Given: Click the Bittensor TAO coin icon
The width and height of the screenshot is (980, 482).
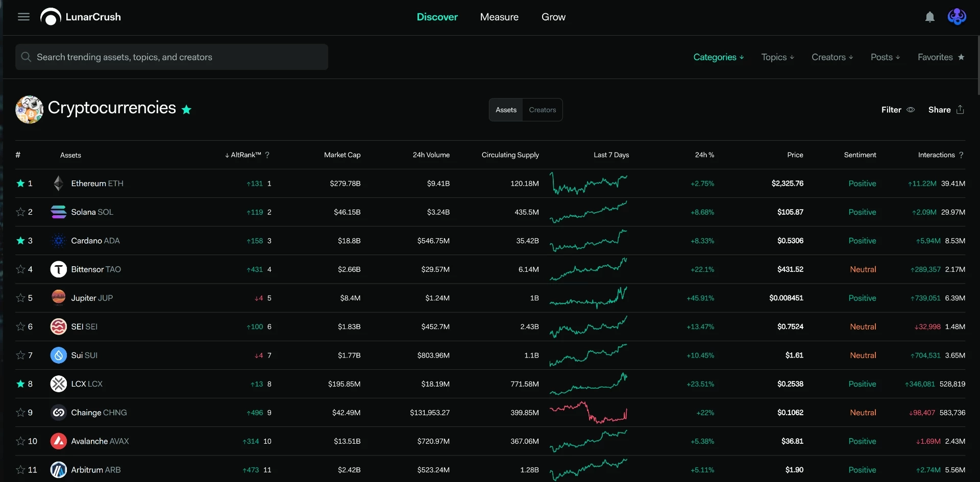Looking at the screenshot, I should pos(59,269).
